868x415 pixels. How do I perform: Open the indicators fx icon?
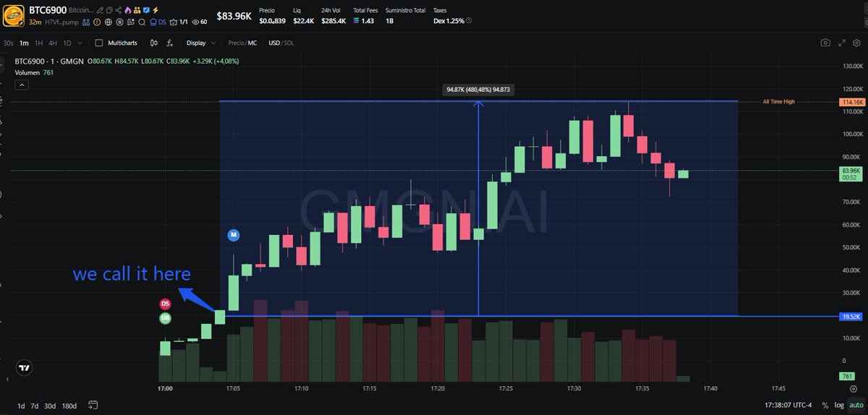tap(170, 43)
